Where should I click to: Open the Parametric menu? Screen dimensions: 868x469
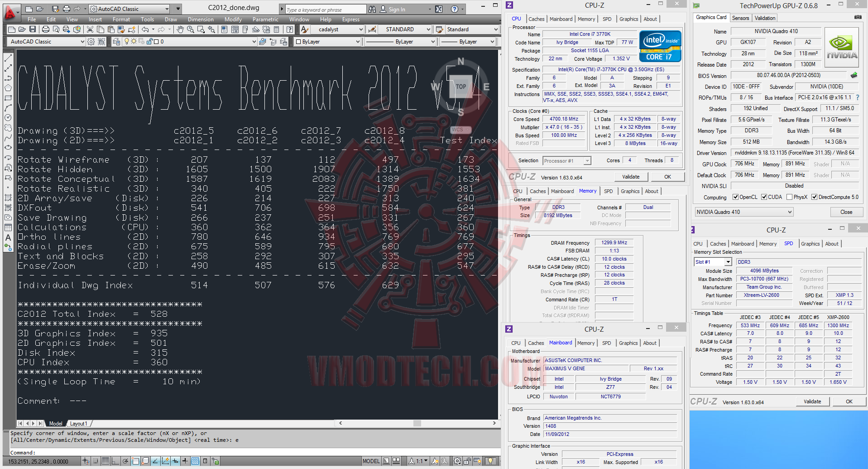tap(265, 19)
